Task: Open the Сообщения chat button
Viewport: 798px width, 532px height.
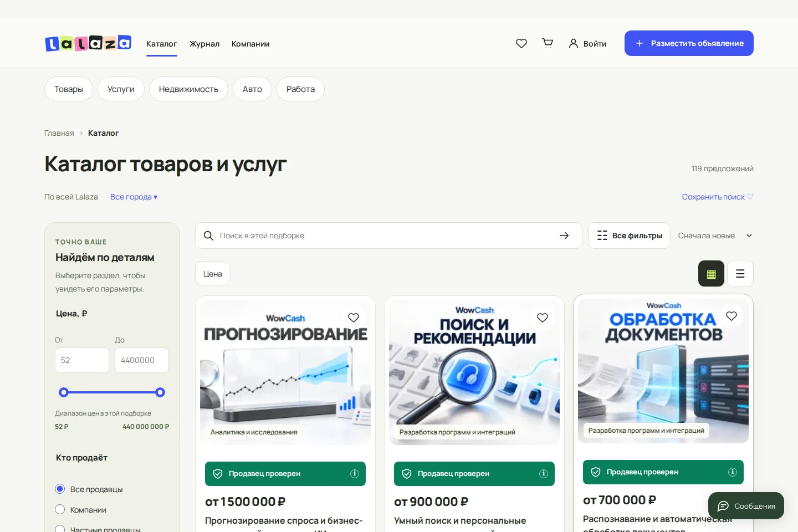Action: (x=746, y=506)
